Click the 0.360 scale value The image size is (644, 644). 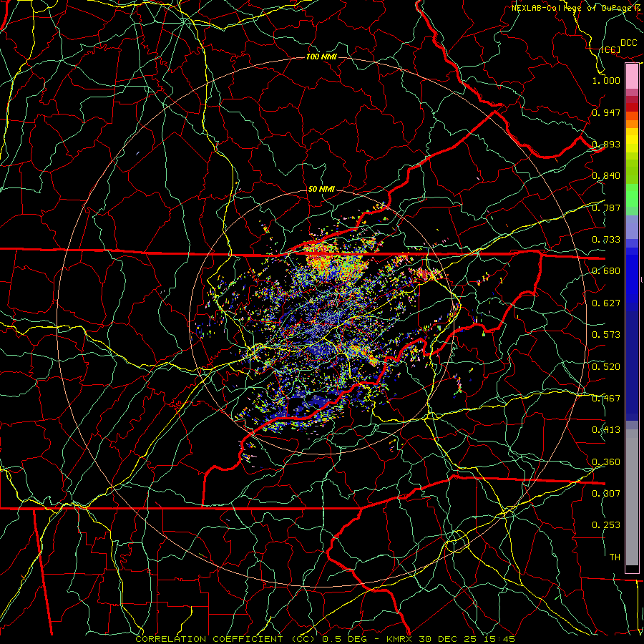(x=606, y=462)
